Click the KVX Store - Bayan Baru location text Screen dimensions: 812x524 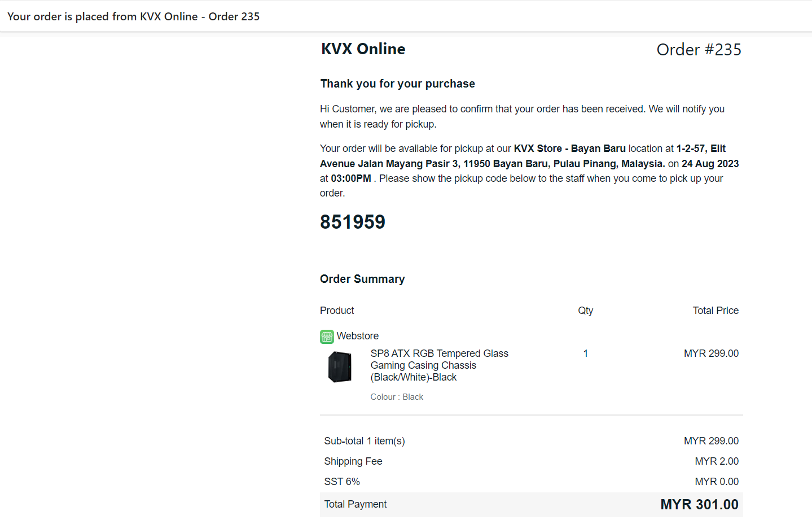click(x=569, y=149)
